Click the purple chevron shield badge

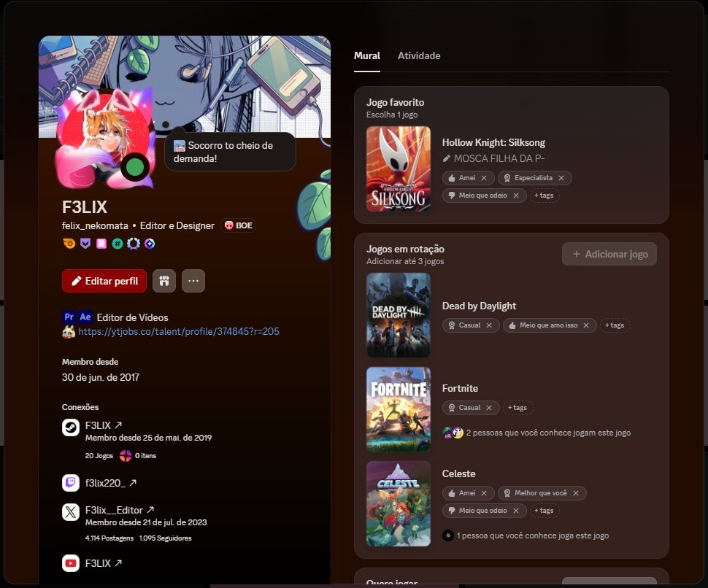(x=85, y=244)
